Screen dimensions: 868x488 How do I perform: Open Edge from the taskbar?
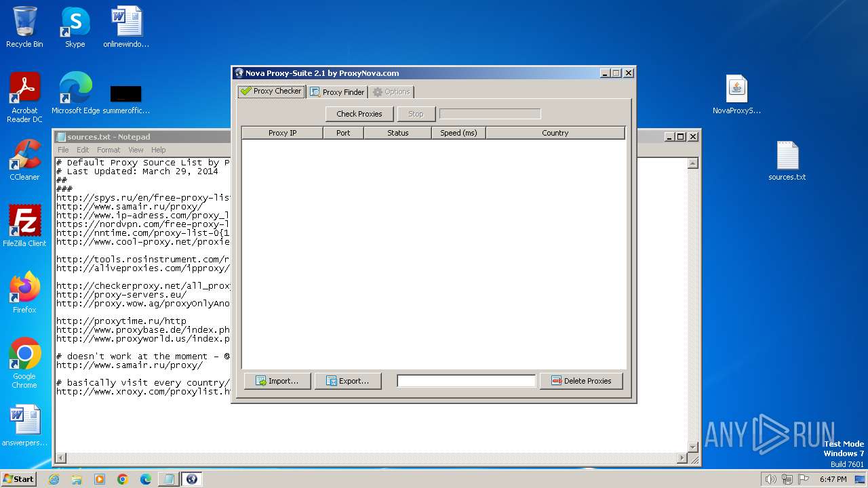click(146, 479)
